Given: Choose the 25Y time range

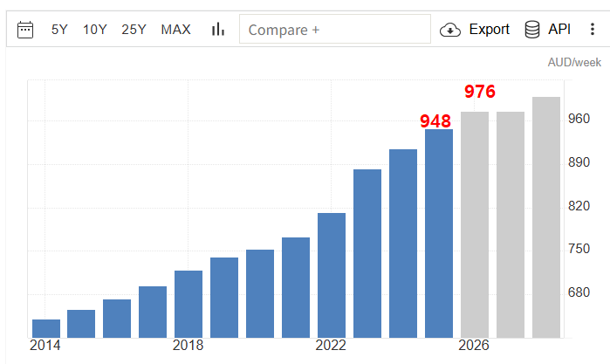Looking at the screenshot, I should 134,30.
